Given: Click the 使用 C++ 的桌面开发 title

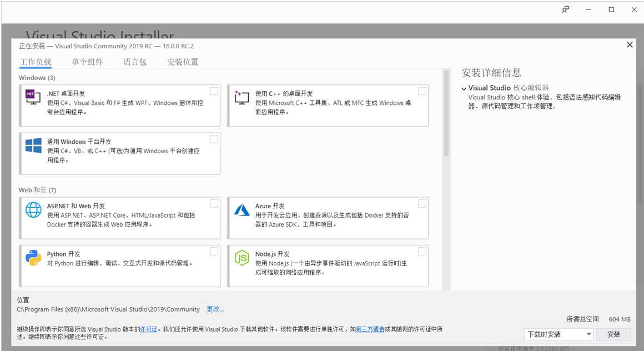Looking at the screenshot, I should pos(284,94).
